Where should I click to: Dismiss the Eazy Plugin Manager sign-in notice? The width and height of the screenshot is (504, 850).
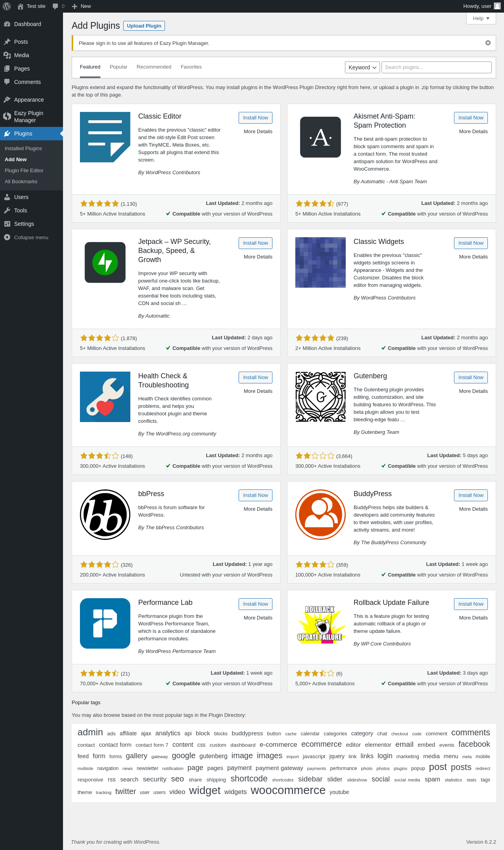pos(488,43)
